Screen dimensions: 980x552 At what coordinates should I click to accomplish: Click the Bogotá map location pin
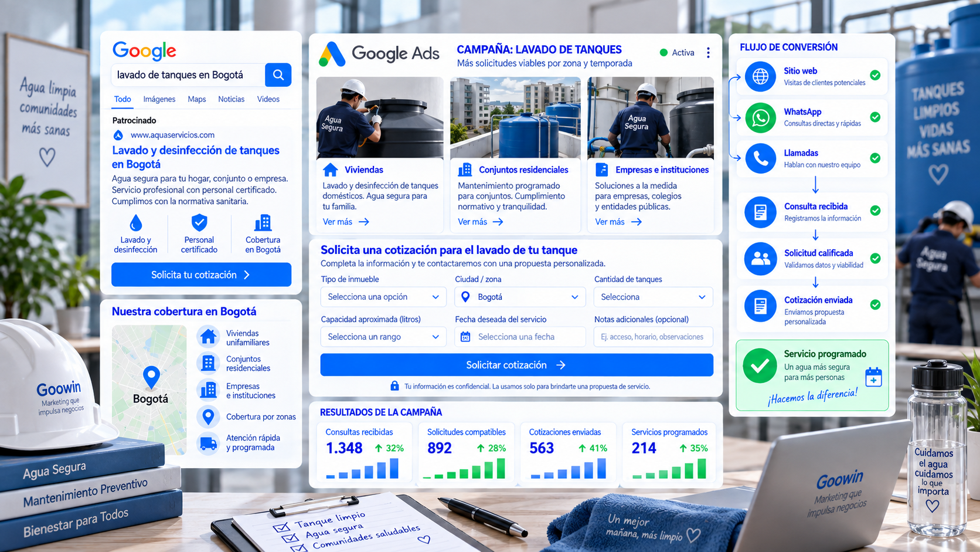coord(151,377)
